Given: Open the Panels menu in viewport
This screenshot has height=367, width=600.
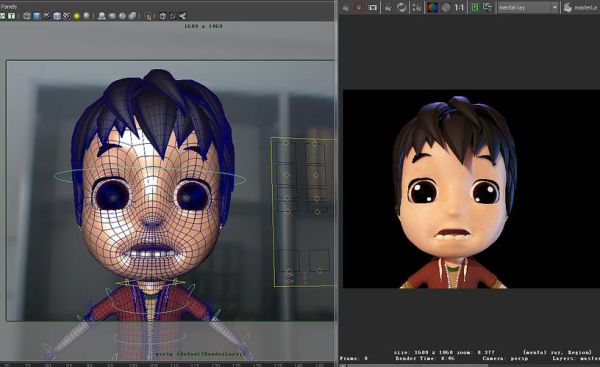Looking at the screenshot, I should 8,7.
